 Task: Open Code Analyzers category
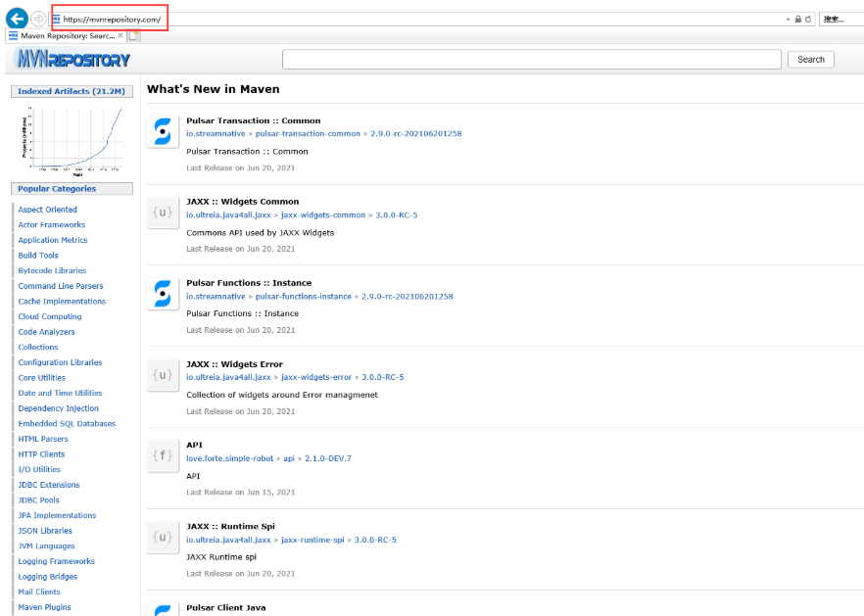tap(46, 332)
